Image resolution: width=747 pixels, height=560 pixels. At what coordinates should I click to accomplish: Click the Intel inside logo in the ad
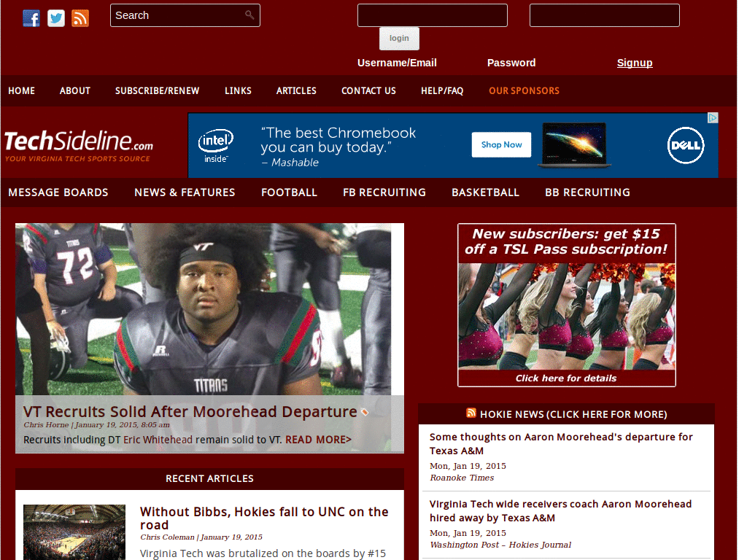pos(215,146)
